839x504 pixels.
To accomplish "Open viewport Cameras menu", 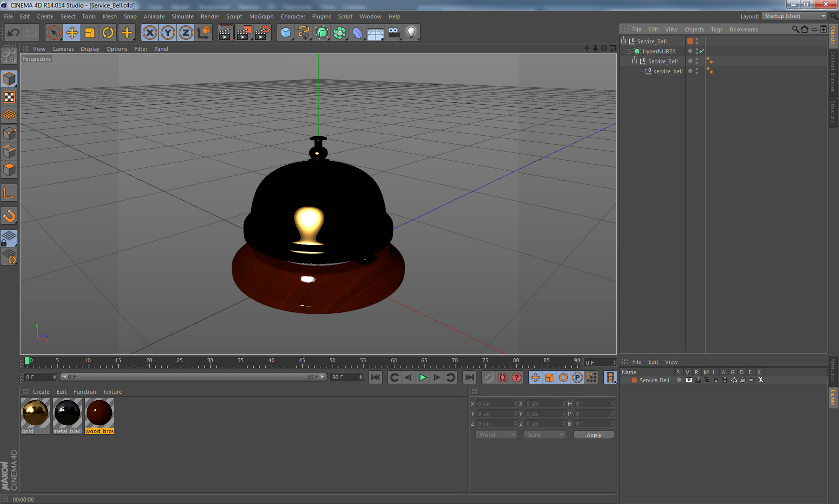I will [x=63, y=49].
